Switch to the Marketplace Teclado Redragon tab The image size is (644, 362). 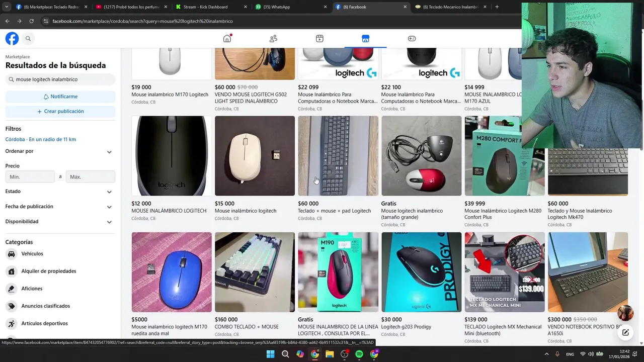tap(51, 7)
